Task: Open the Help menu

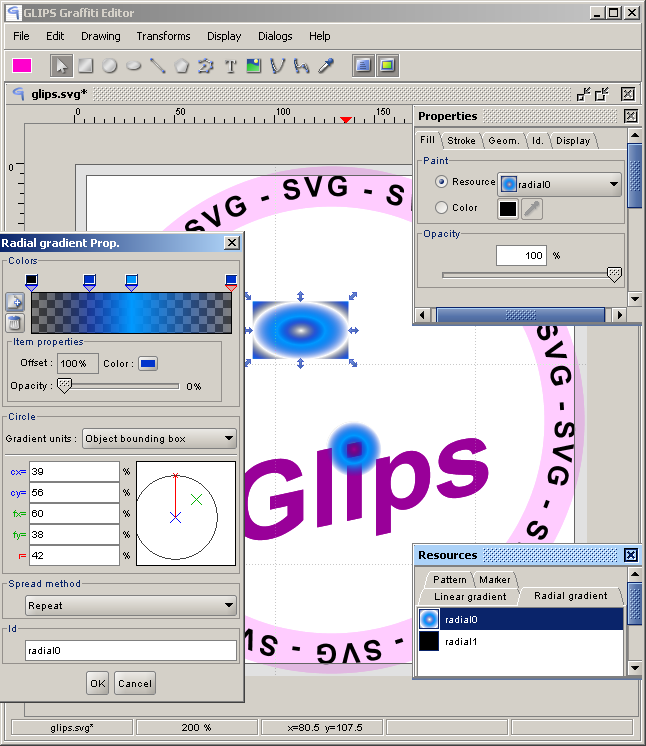Action: 320,36
